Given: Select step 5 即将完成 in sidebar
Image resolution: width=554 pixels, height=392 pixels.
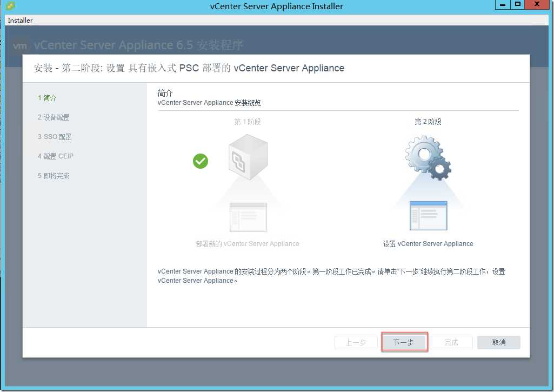Looking at the screenshot, I should 54,176.
